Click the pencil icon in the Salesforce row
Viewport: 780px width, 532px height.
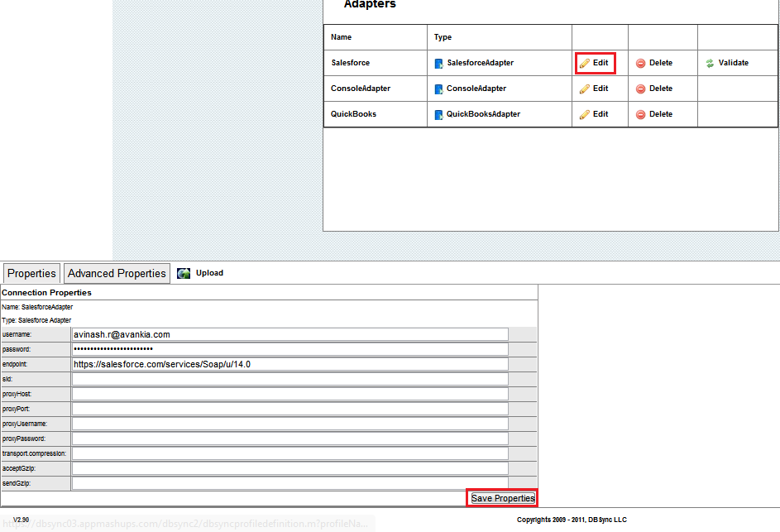point(584,63)
